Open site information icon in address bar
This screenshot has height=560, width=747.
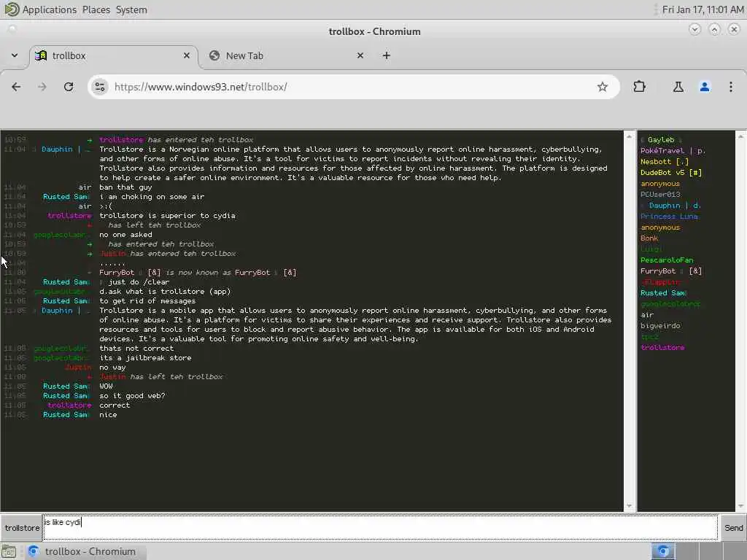(x=100, y=87)
